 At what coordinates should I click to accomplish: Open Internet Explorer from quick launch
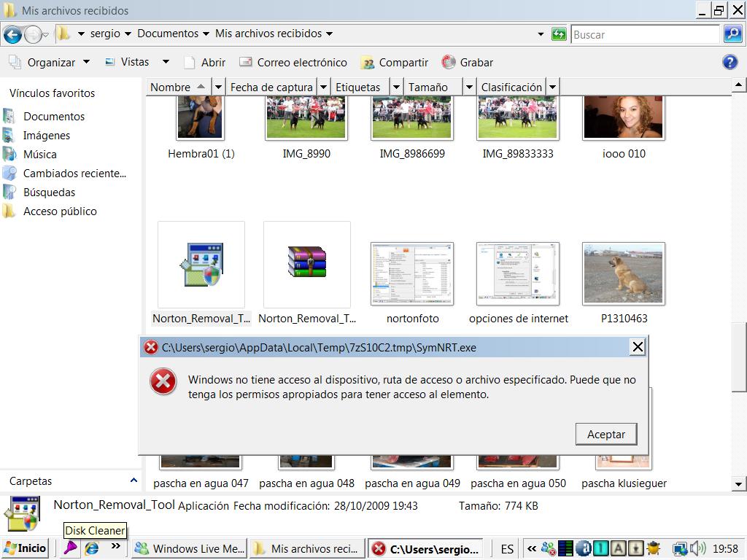pos(92,548)
